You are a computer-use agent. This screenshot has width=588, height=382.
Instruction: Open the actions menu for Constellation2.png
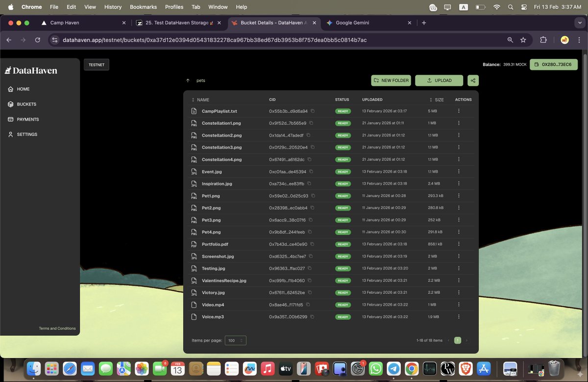(459, 135)
